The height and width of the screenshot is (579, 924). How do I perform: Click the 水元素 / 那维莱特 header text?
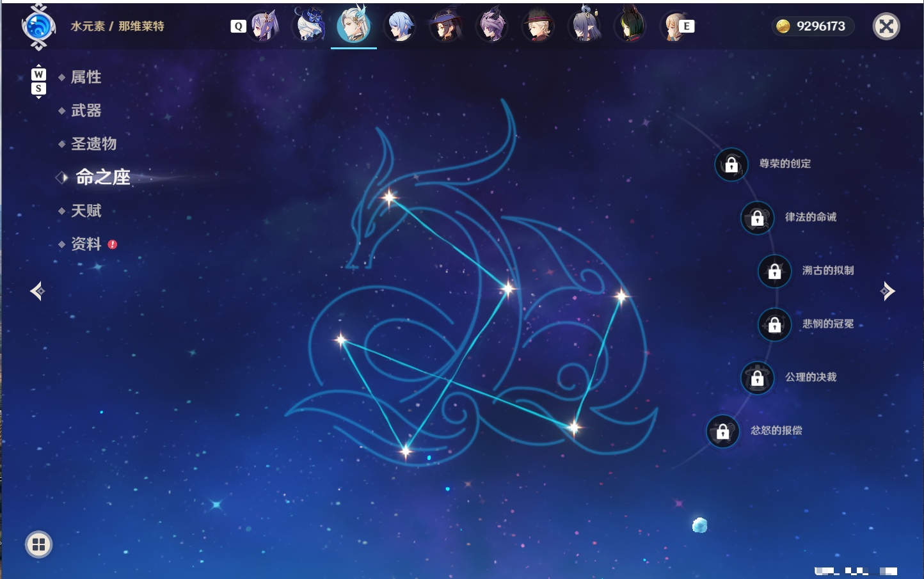click(x=118, y=26)
